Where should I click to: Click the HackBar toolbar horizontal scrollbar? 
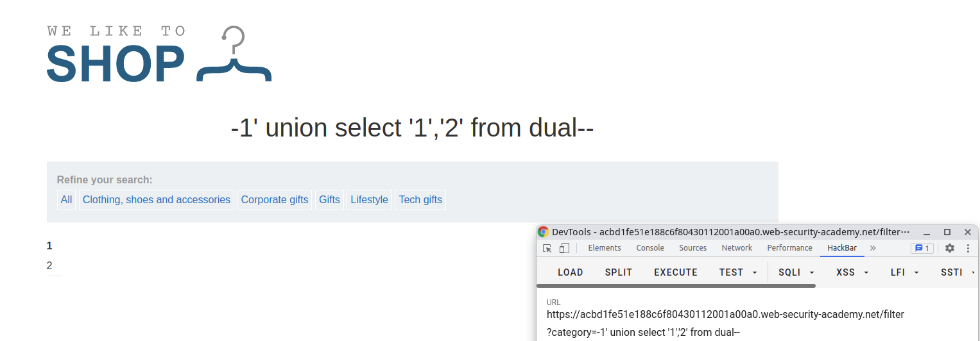tap(676, 286)
